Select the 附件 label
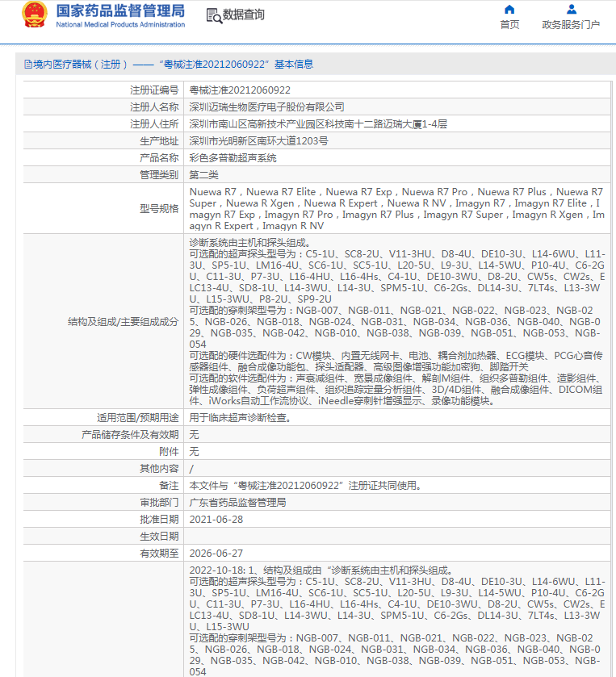This screenshot has height=677, width=616. (x=169, y=452)
